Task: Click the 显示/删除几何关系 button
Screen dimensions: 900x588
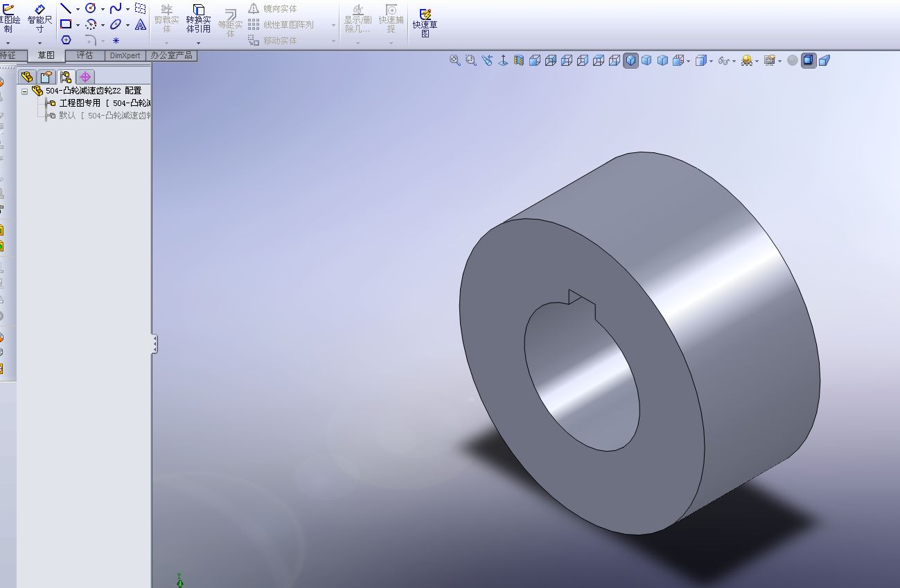Action: pyautogui.click(x=358, y=18)
